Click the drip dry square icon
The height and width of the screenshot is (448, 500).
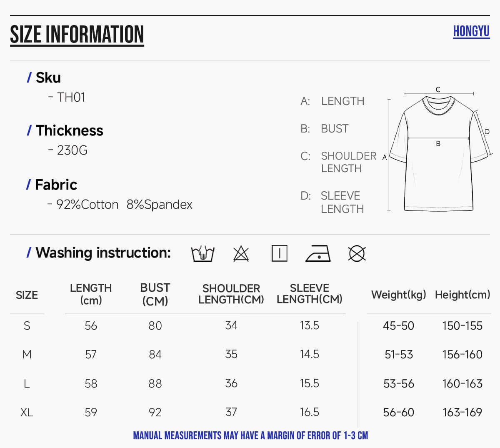pos(279,253)
